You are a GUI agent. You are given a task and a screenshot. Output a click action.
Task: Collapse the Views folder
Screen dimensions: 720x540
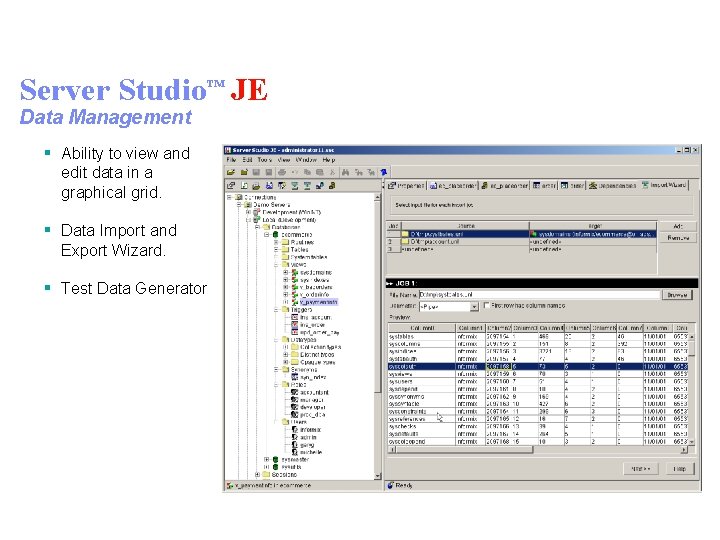coord(276,264)
